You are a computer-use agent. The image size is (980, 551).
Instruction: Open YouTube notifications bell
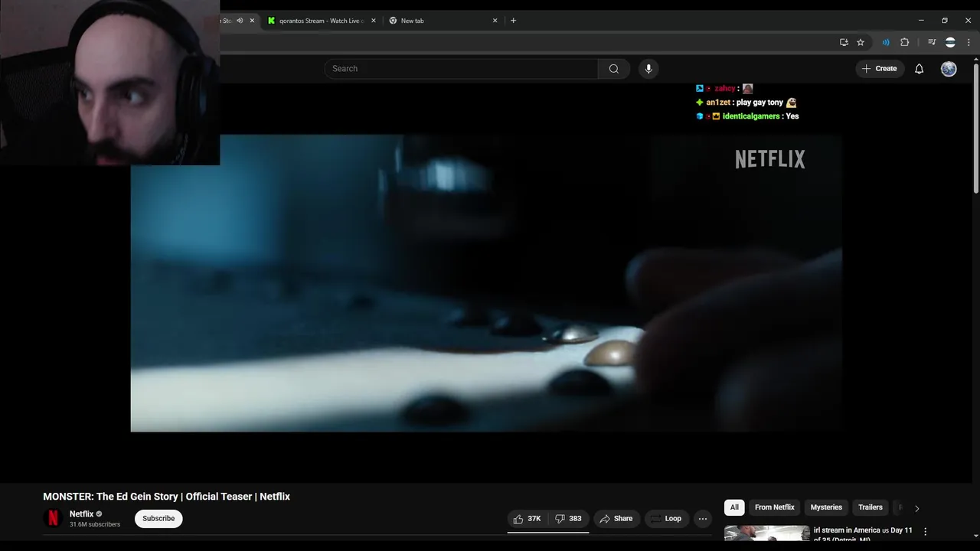(919, 69)
